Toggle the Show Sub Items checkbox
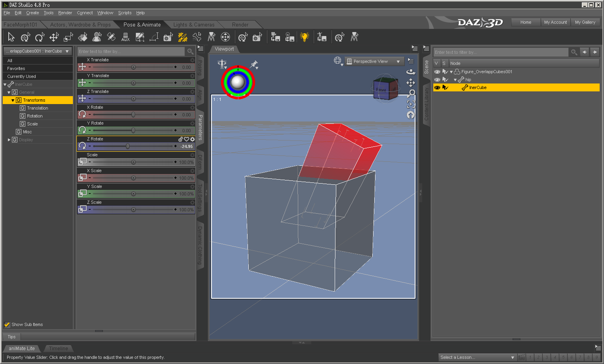 coord(7,324)
